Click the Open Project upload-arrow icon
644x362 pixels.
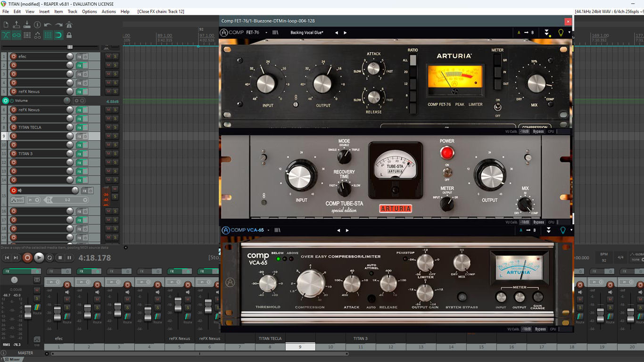point(17,25)
